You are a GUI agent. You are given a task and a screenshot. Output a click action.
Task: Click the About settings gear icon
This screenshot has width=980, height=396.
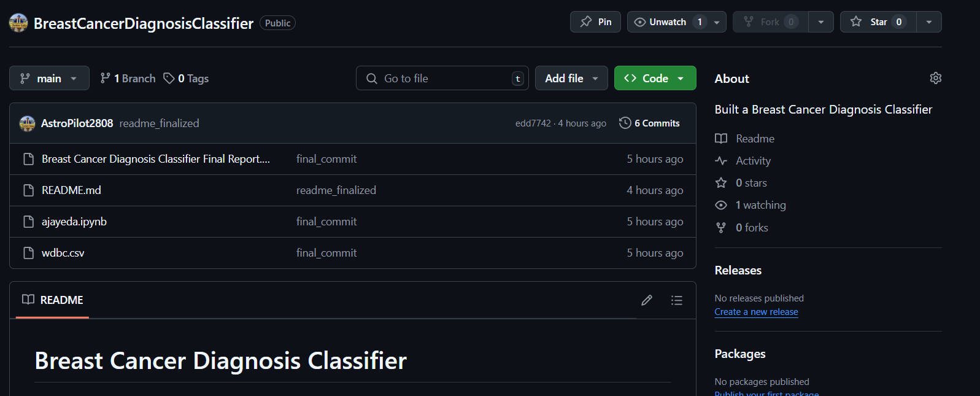tap(935, 78)
